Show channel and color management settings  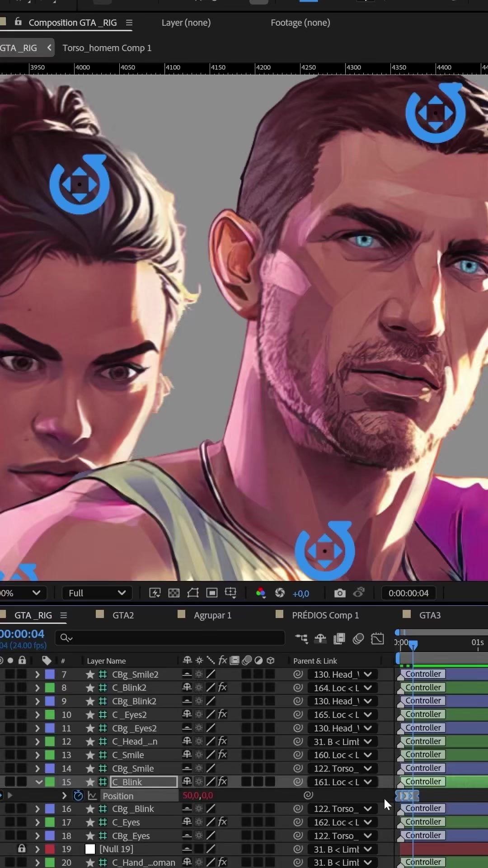click(261, 593)
